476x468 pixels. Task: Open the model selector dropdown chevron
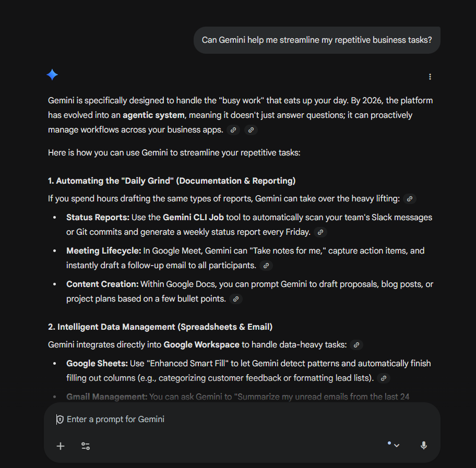tap(397, 445)
